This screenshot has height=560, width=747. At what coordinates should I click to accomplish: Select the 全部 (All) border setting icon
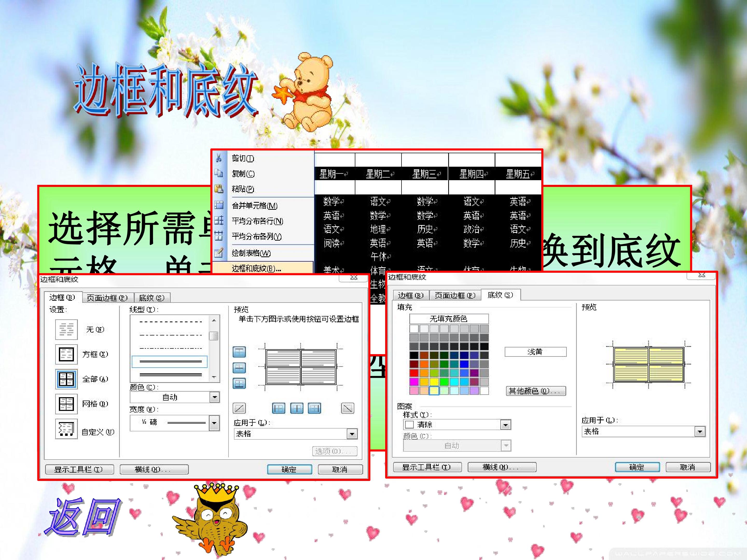click(66, 379)
